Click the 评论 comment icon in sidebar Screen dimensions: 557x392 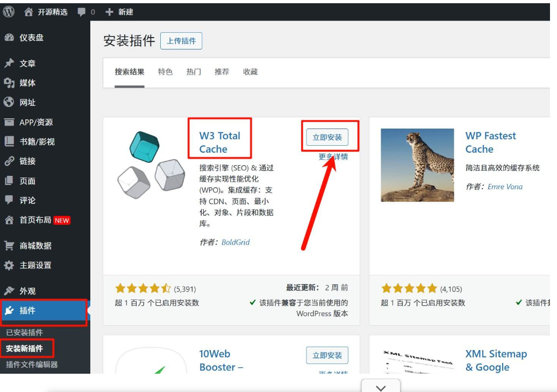(x=9, y=199)
